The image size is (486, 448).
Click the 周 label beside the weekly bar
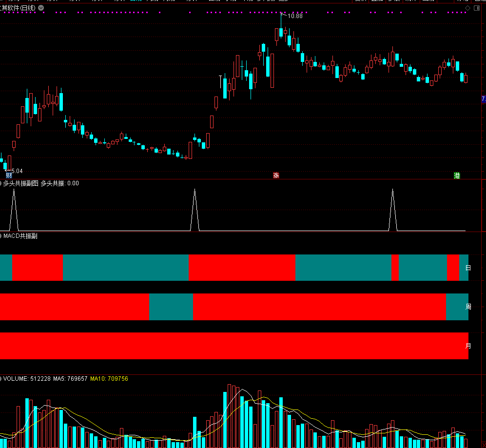pyautogui.click(x=468, y=307)
